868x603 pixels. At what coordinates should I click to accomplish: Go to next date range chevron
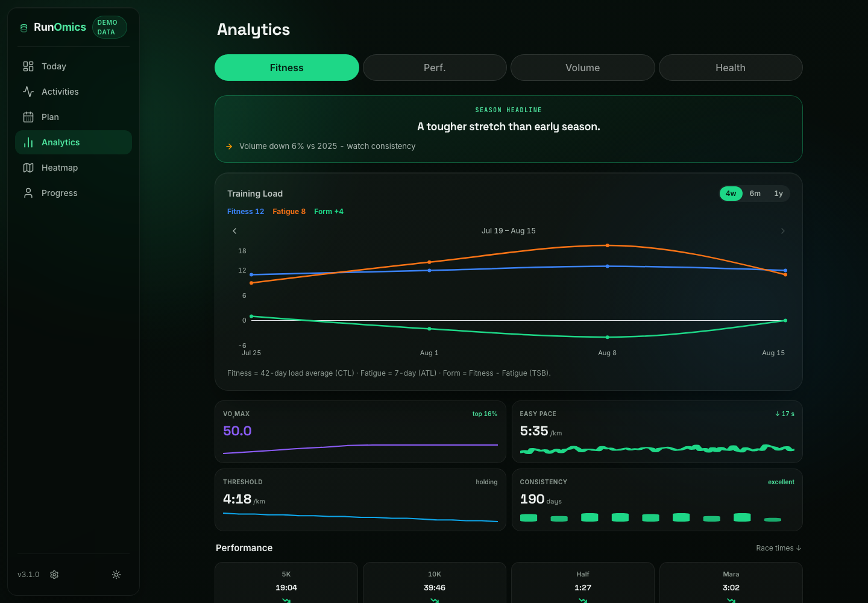tap(783, 231)
